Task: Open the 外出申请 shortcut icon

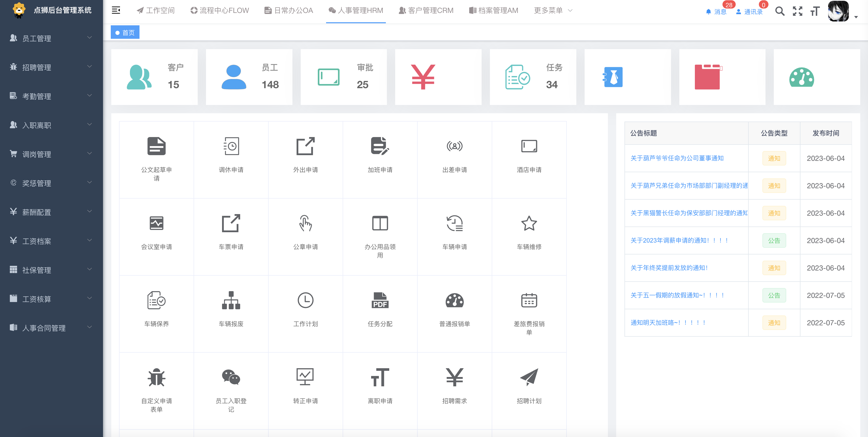Action: pos(306,146)
